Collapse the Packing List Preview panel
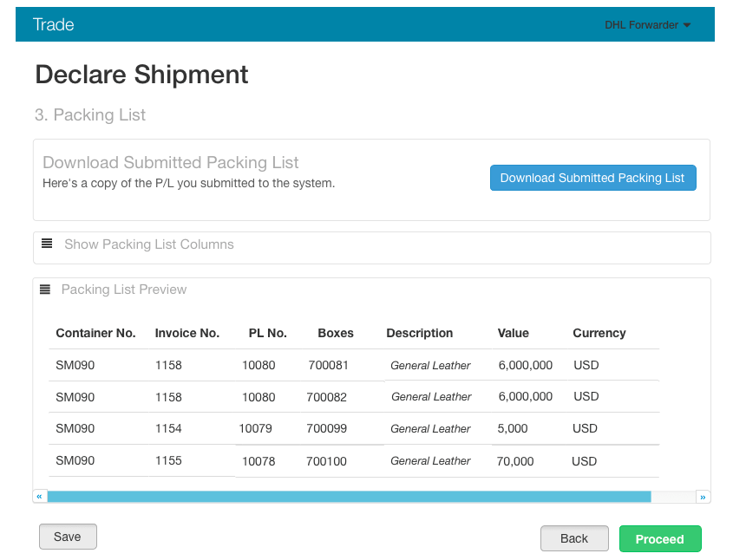 point(124,290)
